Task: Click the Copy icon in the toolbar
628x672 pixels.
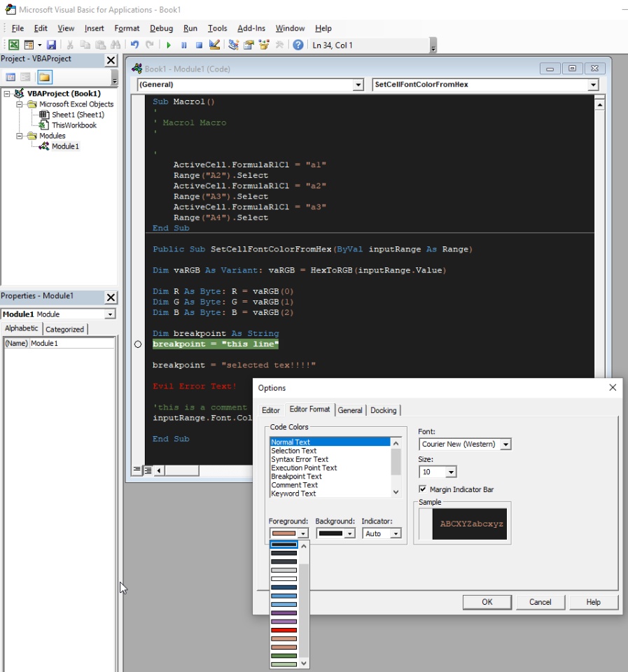Action: (85, 45)
